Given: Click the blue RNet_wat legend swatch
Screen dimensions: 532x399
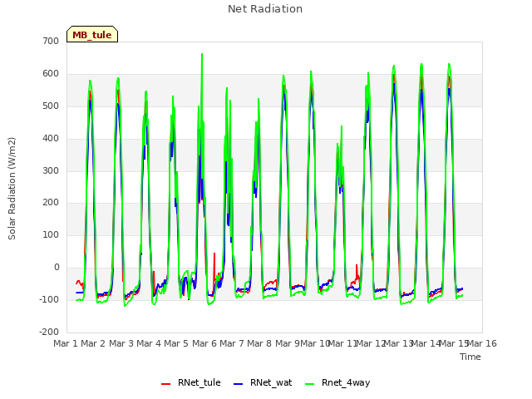Looking at the screenshot, I should (x=239, y=384).
